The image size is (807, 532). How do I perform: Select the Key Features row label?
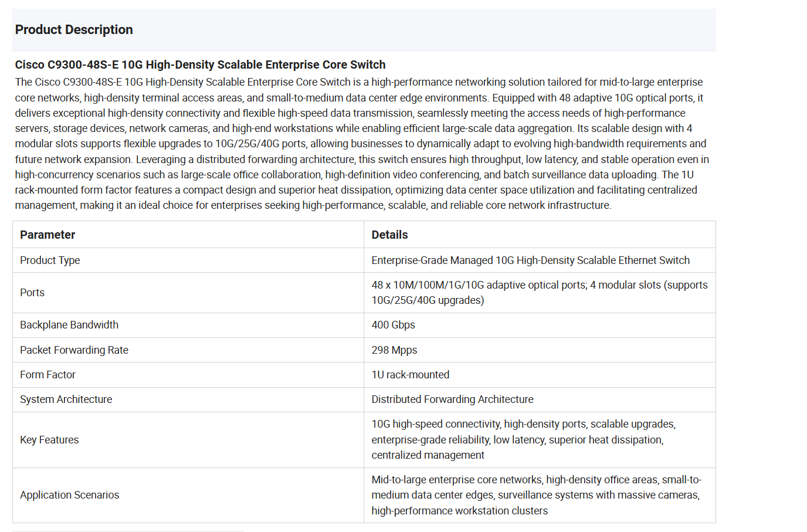point(49,440)
